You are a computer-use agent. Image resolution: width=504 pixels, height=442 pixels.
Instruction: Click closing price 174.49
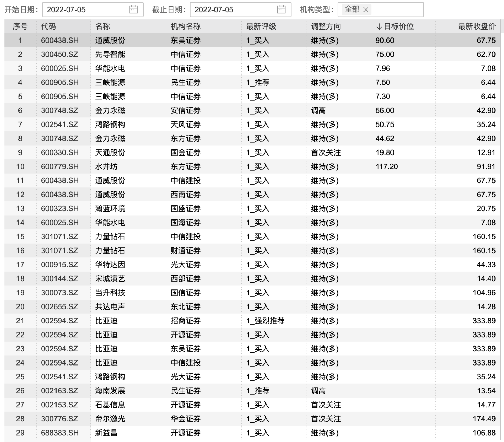(484, 419)
